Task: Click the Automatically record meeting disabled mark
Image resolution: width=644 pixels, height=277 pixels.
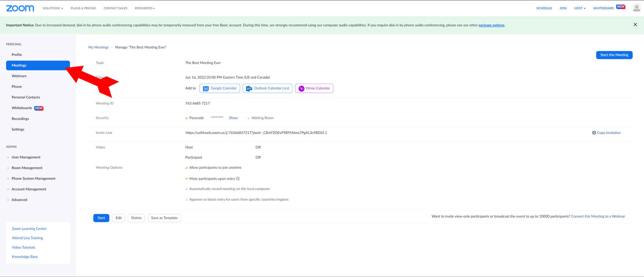Action: [186, 189]
